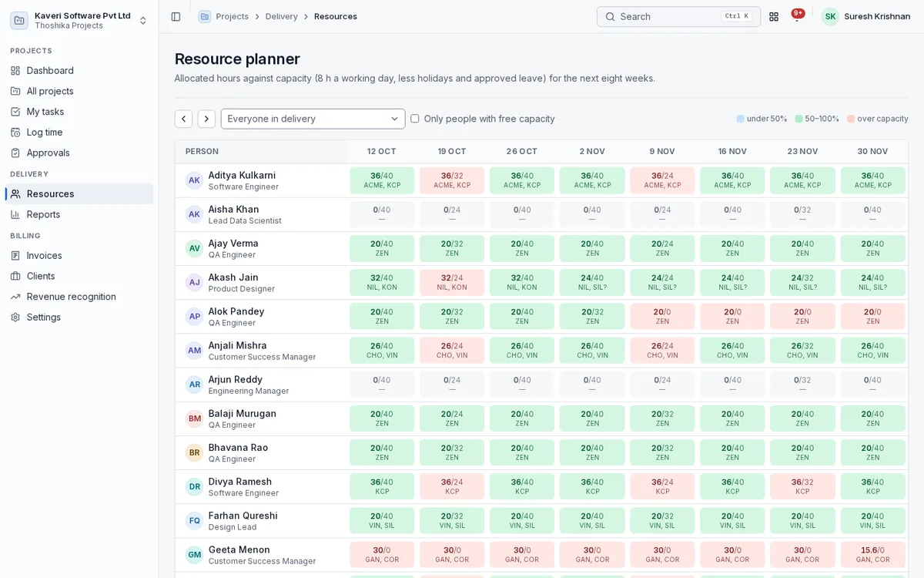The image size is (924, 578).
Task: Expand the Kaveri Software workspace switcher
Action: pos(79,20)
